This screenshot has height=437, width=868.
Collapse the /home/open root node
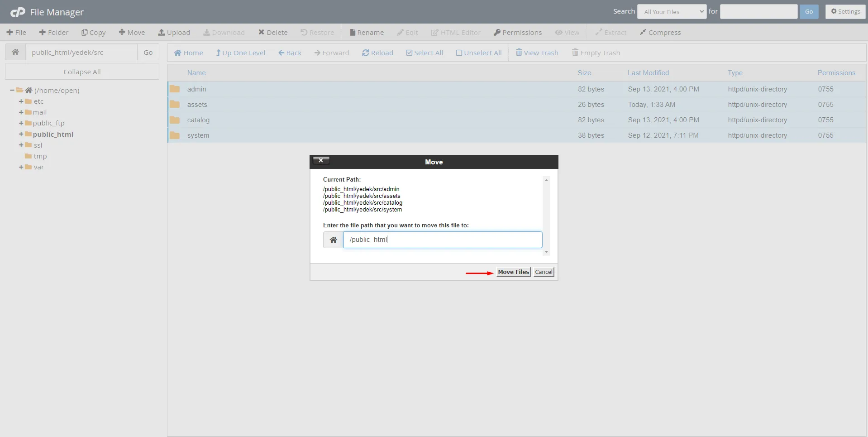[x=12, y=91]
